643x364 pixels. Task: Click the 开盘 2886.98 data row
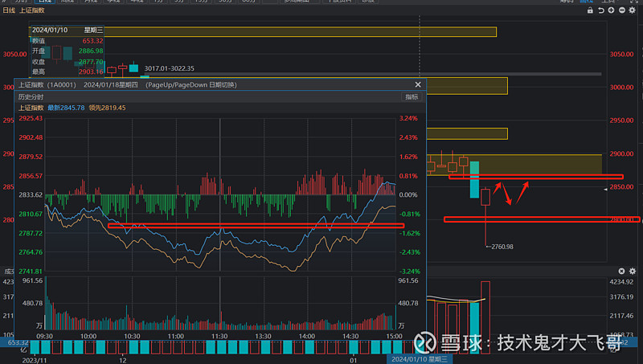pos(68,51)
